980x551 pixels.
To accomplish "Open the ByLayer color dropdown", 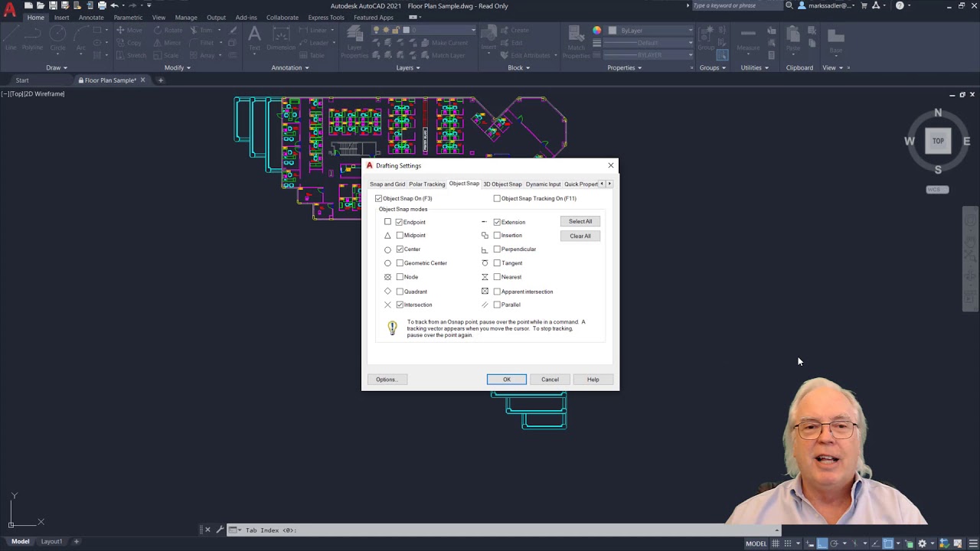I will (x=651, y=31).
